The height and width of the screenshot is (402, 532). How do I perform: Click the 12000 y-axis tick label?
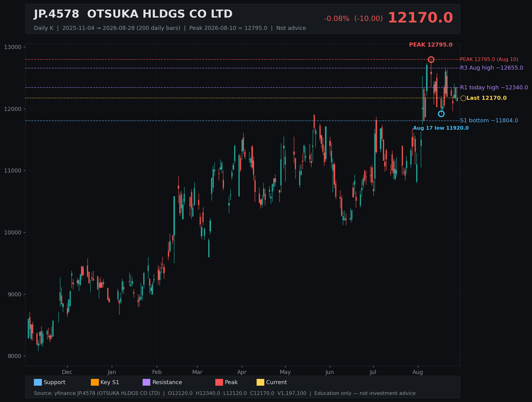pos(13,109)
